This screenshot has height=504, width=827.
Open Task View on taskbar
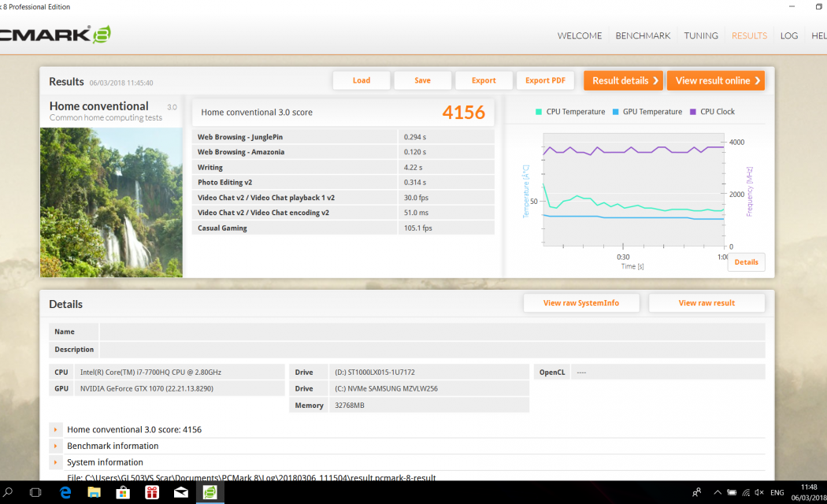click(35, 492)
